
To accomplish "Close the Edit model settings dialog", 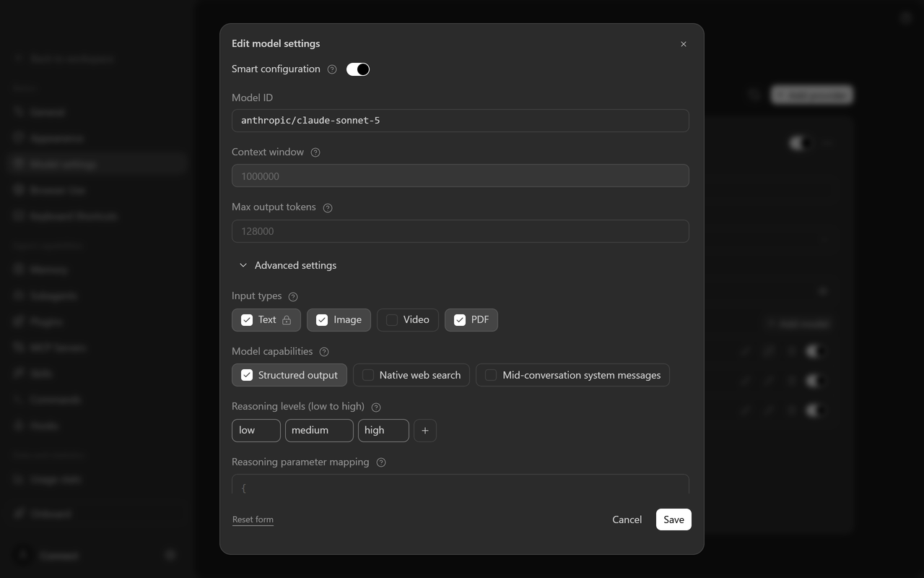I will pos(684,44).
